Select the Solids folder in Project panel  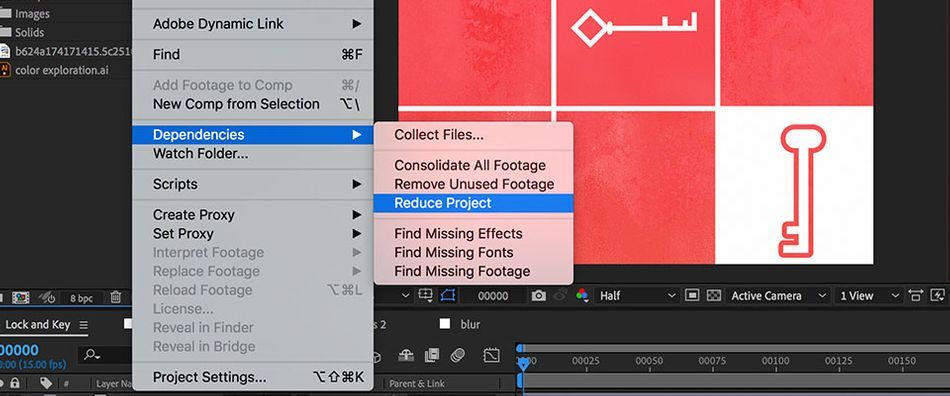click(x=30, y=32)
